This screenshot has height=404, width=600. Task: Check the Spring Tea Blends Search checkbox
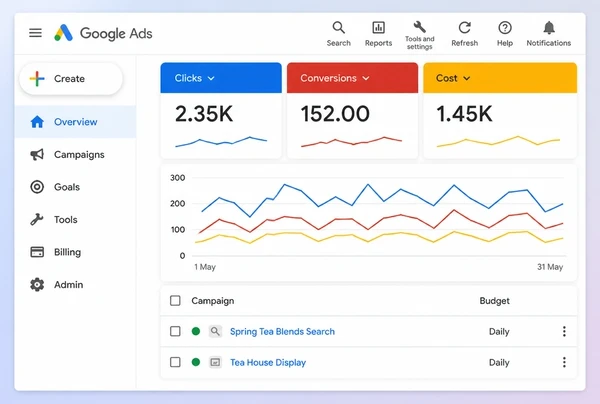pyautogui.click(x=175, y=331)
